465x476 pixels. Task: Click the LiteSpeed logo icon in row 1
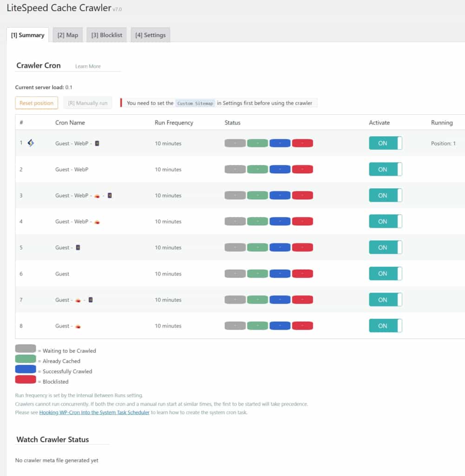pos(31,143)
